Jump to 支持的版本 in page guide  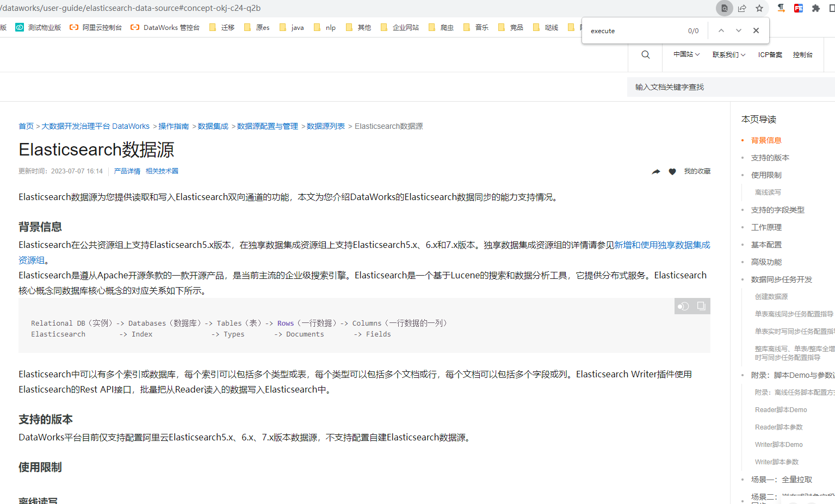tap(770, 158)
